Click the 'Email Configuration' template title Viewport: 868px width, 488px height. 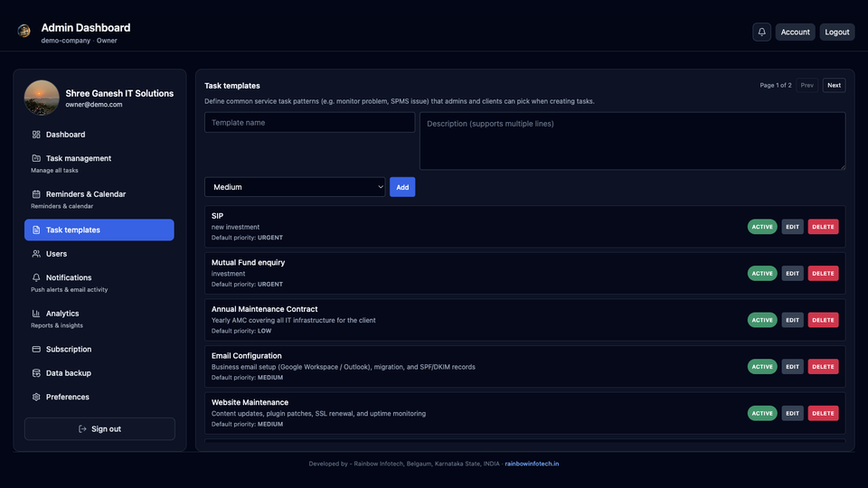click(x=246, y=356)
